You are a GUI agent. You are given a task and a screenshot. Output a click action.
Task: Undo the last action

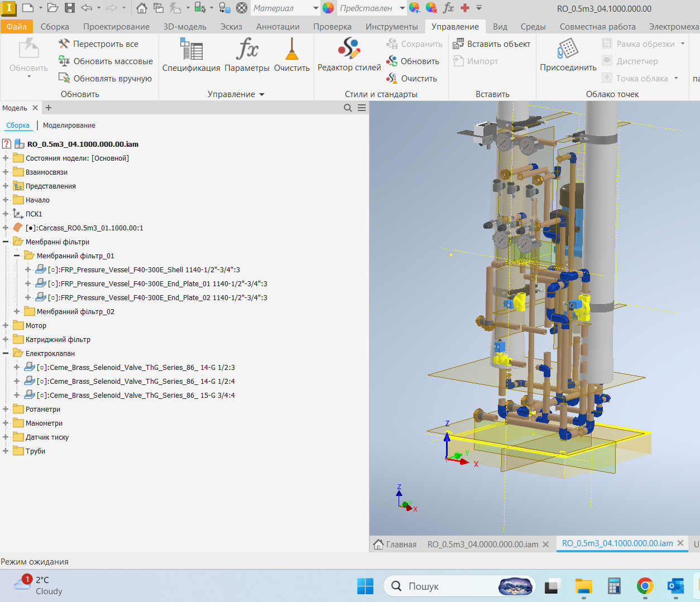87,8
